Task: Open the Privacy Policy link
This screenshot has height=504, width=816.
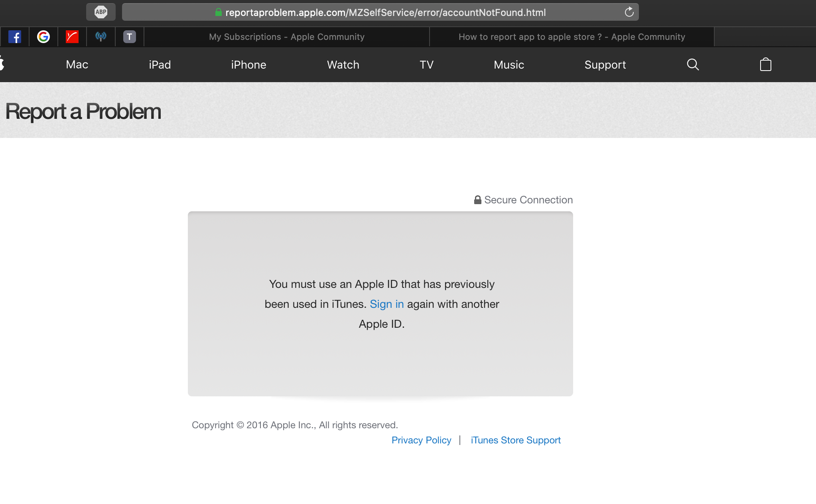Action: point(421,440)
